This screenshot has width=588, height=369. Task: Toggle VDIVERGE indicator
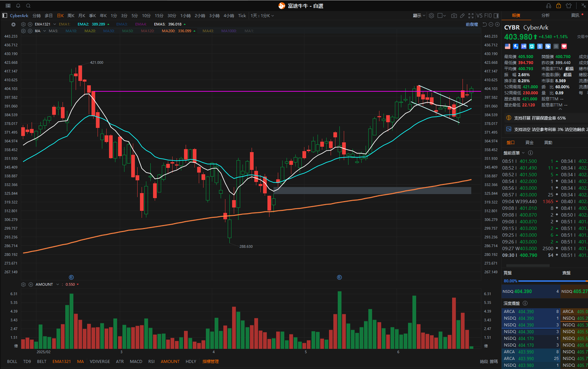click(x=100, y=361)
